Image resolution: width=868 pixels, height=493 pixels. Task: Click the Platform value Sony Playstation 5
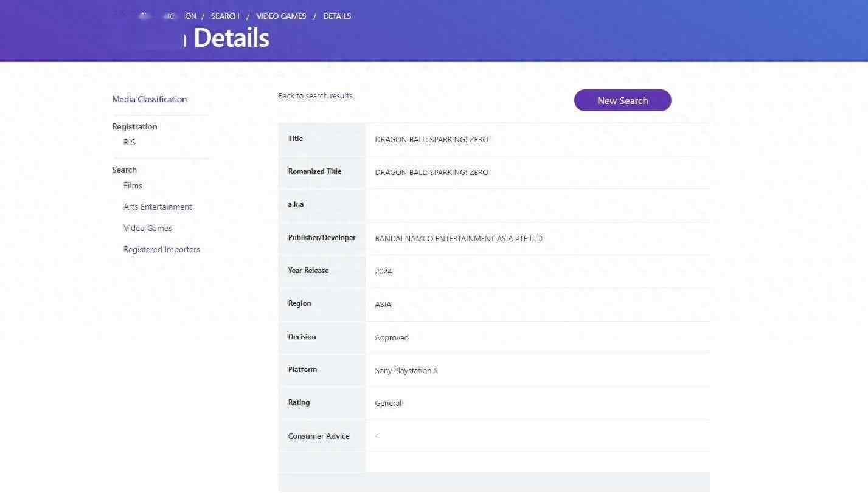[406, 370]
